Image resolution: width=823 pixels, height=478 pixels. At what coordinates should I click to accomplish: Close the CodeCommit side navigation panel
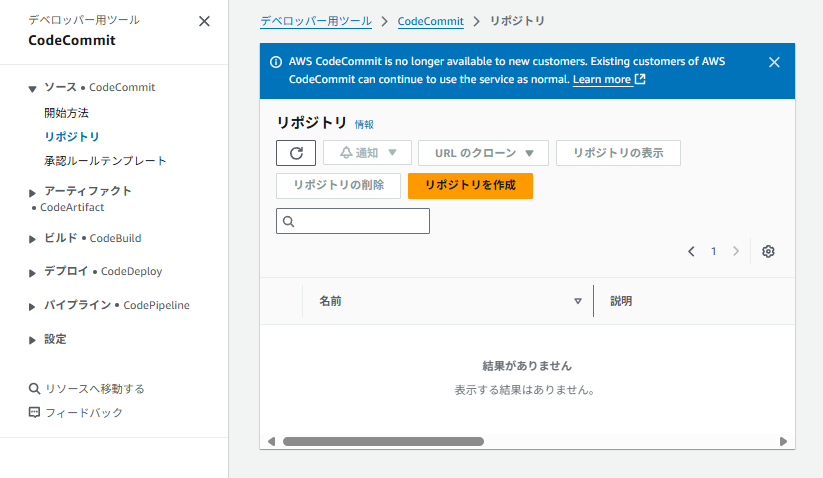[204, 22]
